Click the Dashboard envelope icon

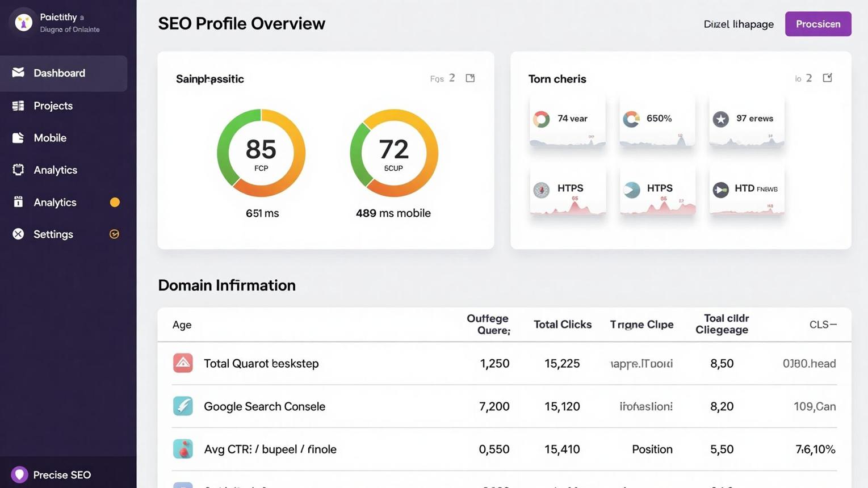click(18, 72)
